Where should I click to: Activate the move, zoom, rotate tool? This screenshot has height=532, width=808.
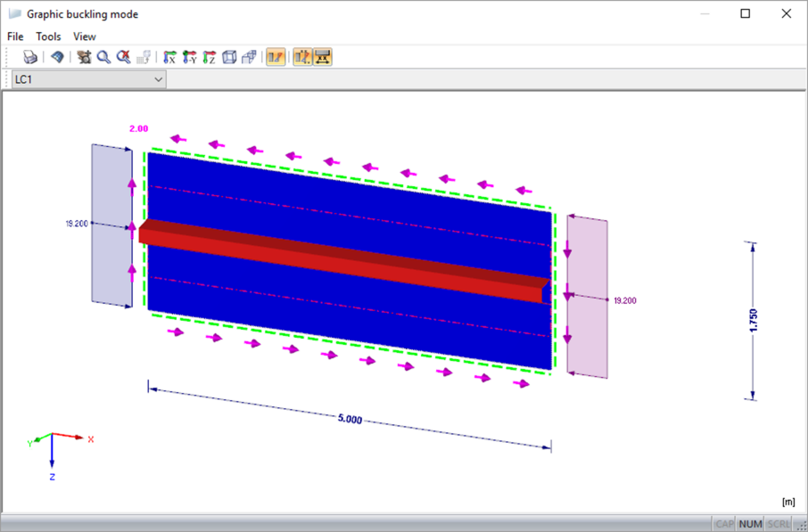click(85, 57)
